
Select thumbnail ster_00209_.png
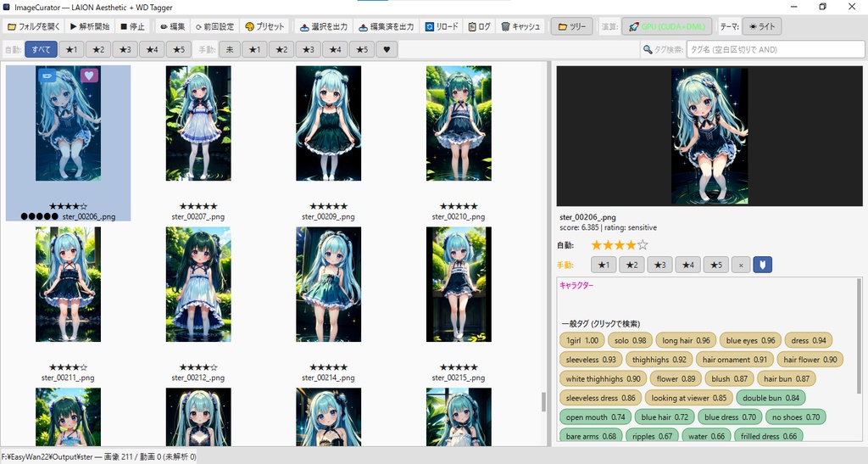click(x=328, y=123)
